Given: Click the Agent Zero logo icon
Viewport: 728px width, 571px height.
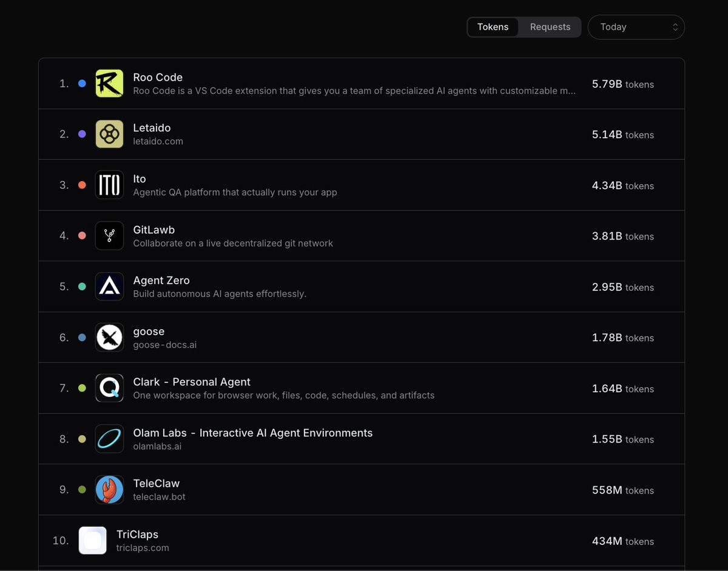Looking at the screenshot, I should (x=109, y=286).
